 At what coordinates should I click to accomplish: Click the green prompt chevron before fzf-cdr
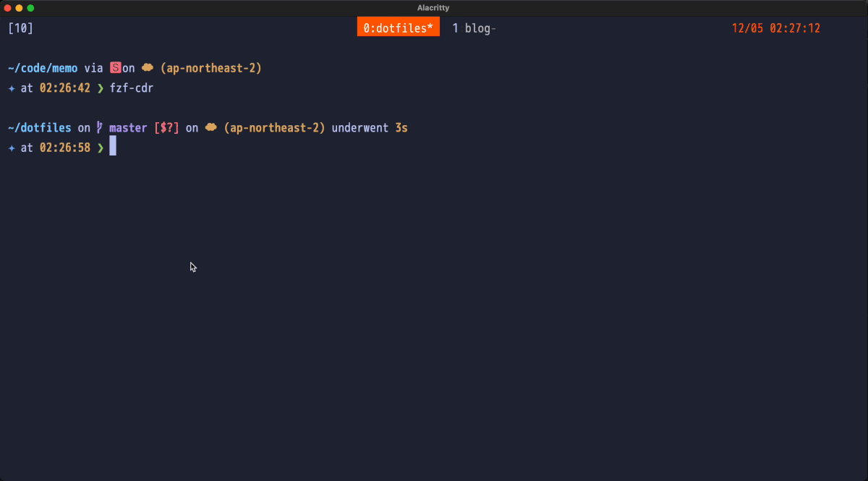[101, 88]
